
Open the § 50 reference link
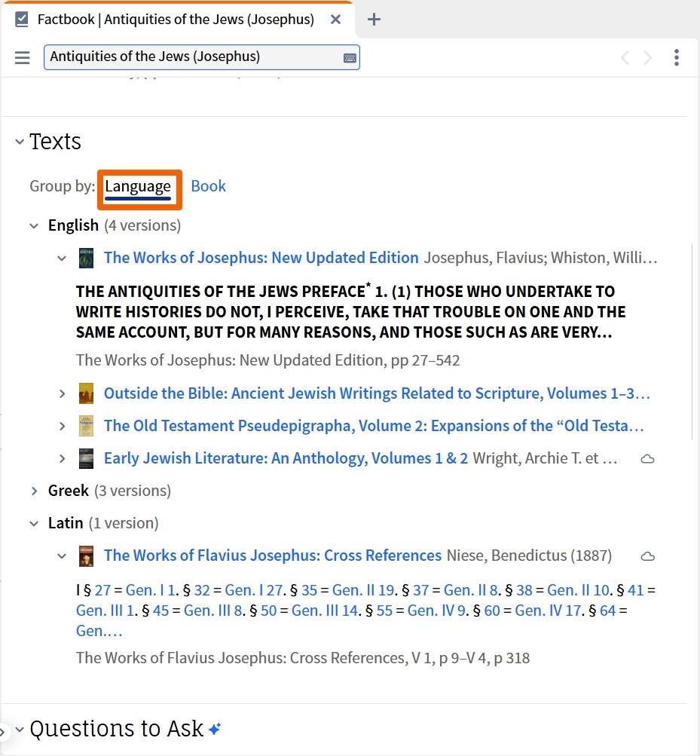pyautogui.click(x=269, y=611)
